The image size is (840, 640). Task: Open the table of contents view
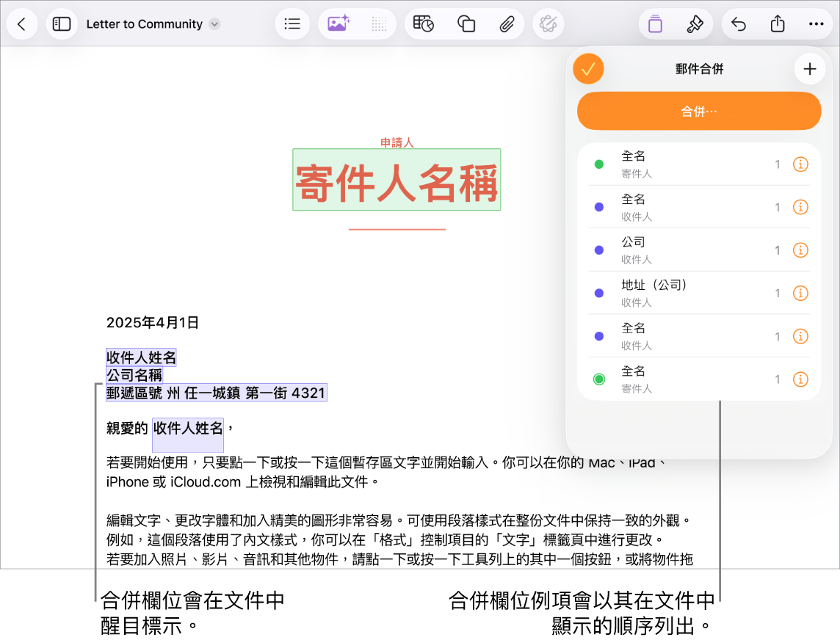click(x=292, y=23)
